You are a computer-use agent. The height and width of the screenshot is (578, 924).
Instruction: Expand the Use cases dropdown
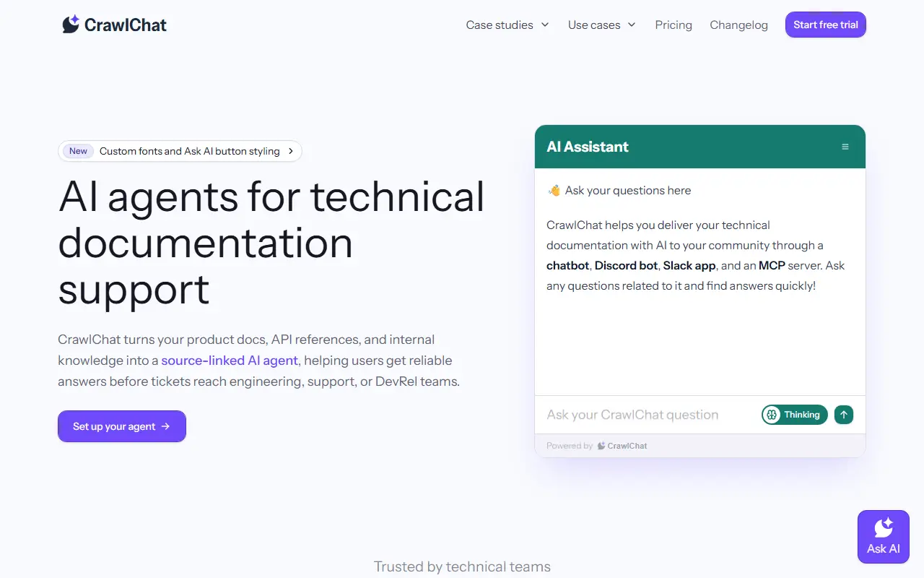[601, 25]
